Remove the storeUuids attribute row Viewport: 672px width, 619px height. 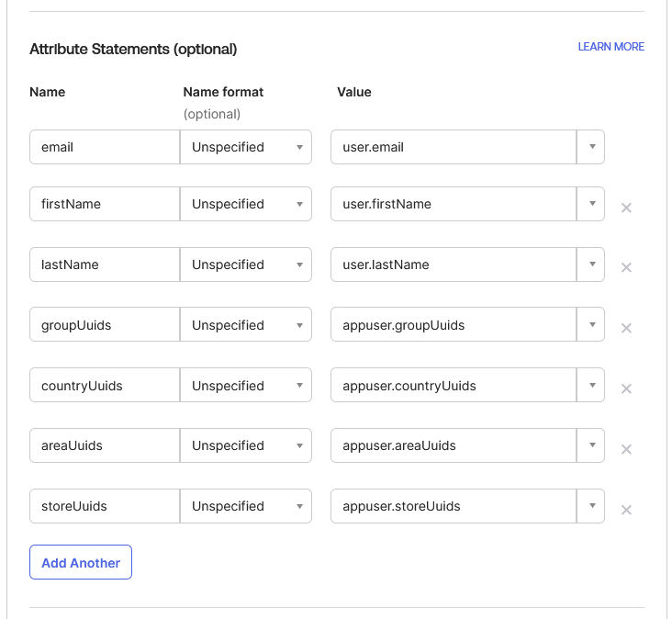pyautogui.click(x=626, y=510)
